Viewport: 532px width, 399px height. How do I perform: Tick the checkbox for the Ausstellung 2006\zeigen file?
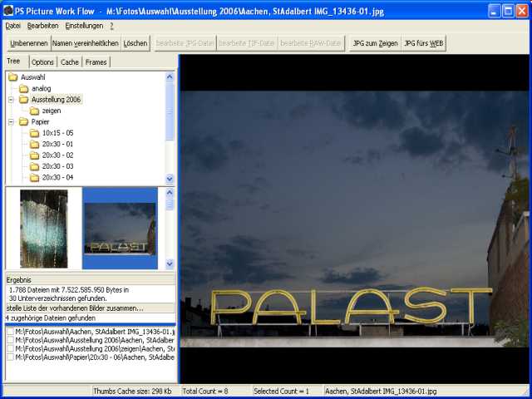[x=10, y=348]
